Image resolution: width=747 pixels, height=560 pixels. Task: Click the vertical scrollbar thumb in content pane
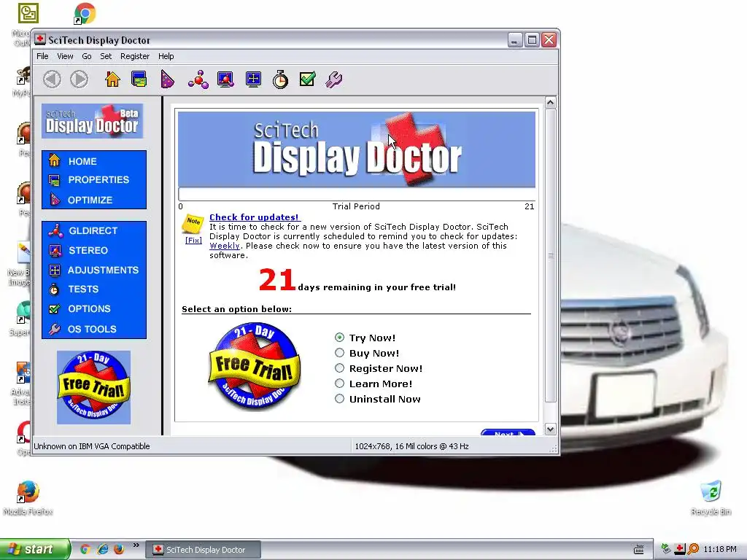coord(550,256)
